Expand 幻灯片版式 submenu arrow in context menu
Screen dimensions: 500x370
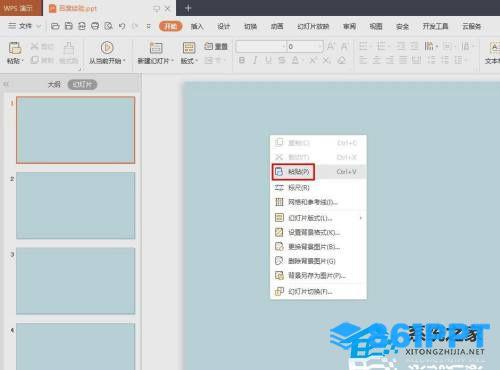tap(361, 218)
